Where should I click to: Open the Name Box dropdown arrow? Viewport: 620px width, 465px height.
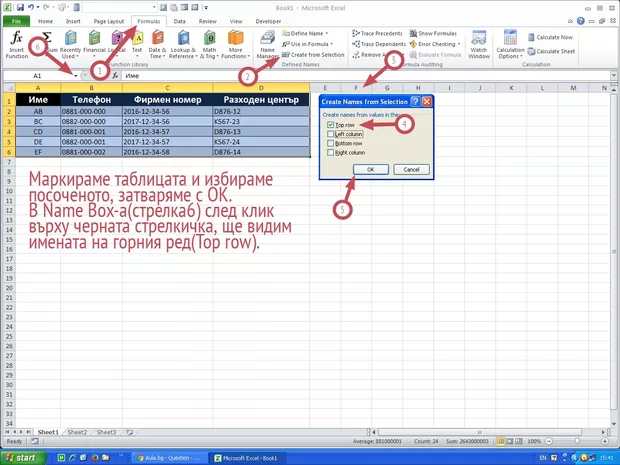pyautogui.click(x=76, y=76)
